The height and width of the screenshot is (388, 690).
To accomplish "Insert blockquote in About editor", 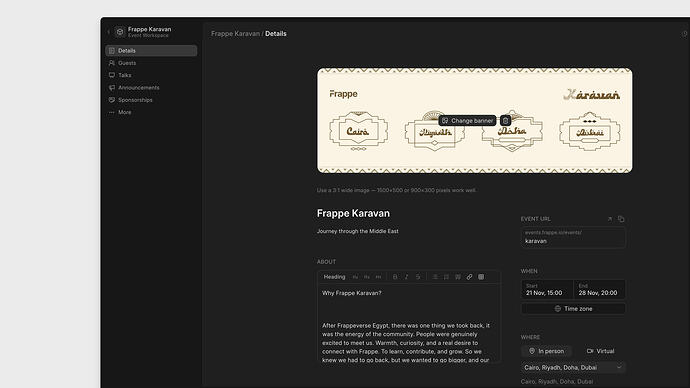I will (458, 277).
